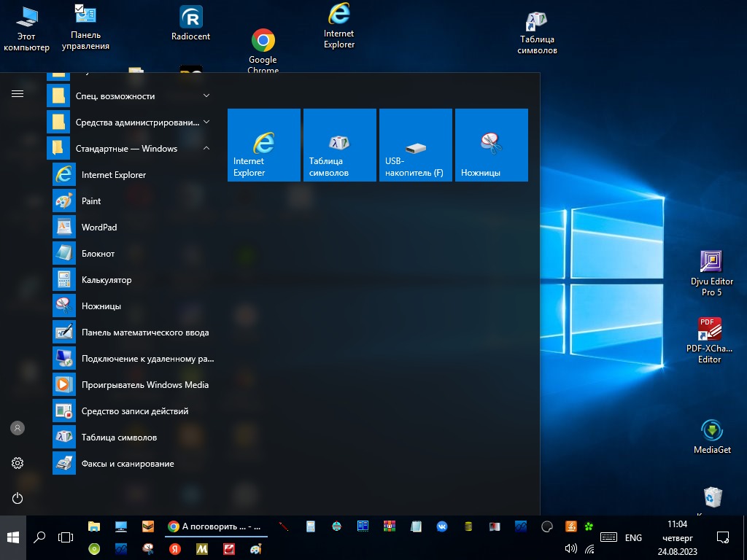Open the notepad icon on the taskbar
This screenshot has height=560, width=747.
tap(416, 526)
